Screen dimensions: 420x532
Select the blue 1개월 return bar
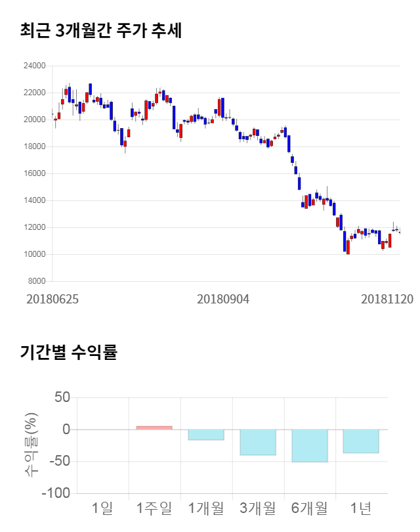(x=206, y=435)
